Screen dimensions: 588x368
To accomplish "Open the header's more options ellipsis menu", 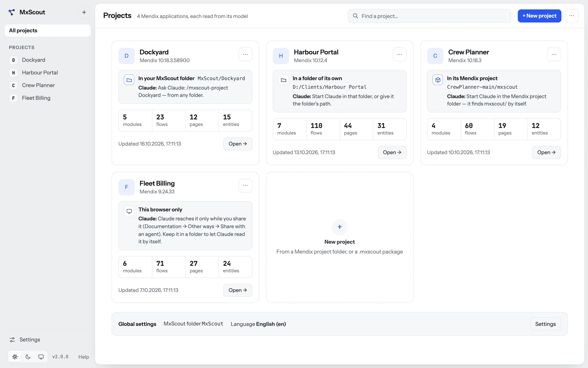I will coord(571,16).
